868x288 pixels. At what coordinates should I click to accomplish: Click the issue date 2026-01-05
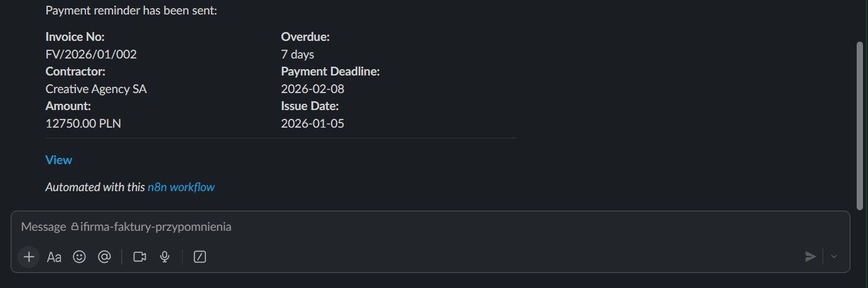tap(313, 124)
